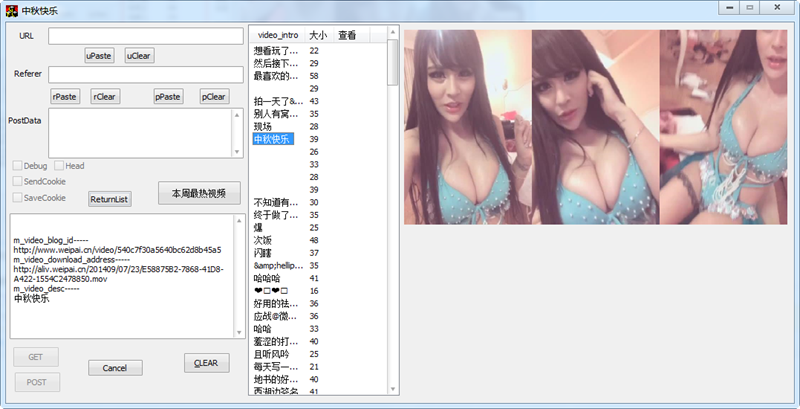Screen dimensions: 800x409
Task: Click the CLEAR button
Action: 207,363
